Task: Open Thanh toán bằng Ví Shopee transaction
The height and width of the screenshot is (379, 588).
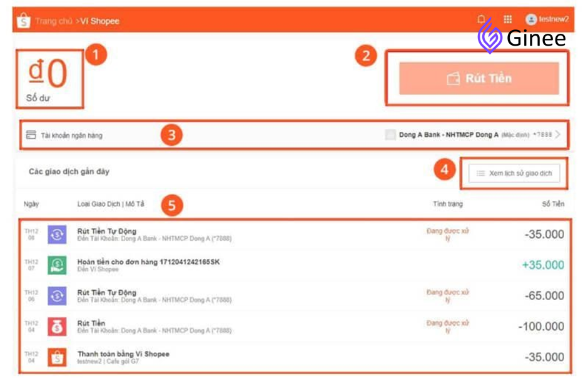Action: [295, 357]
